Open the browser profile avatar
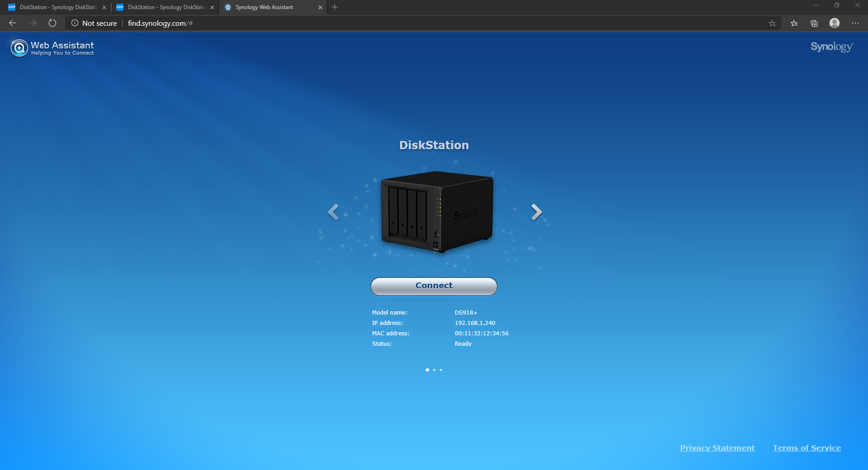The width and height of the screenshot is (868, 470). click(x=835, y=23)
